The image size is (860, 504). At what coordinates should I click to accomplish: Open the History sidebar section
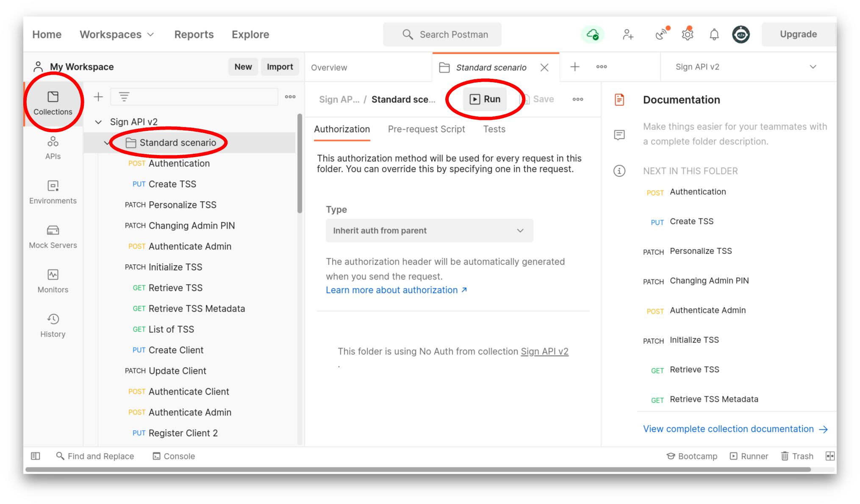(x=53, y=325)
